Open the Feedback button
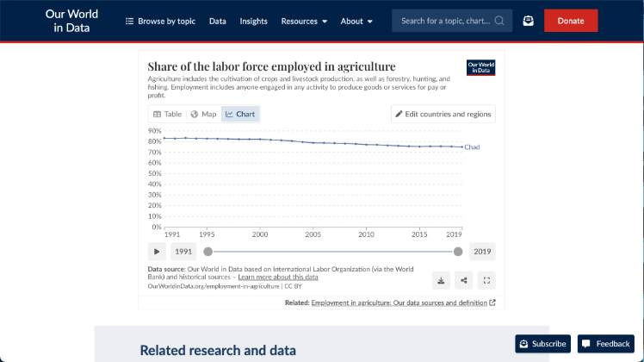 pos(605,344)
